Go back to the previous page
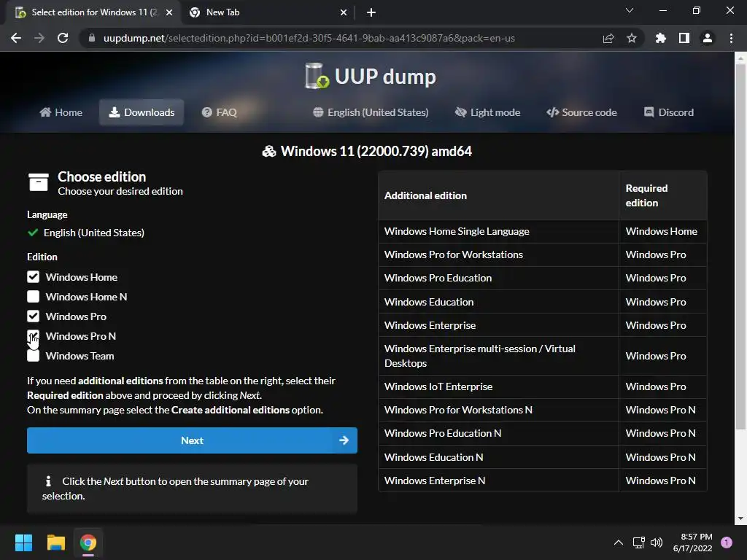Viewport: 747px width, 560px height. [16, 38]
